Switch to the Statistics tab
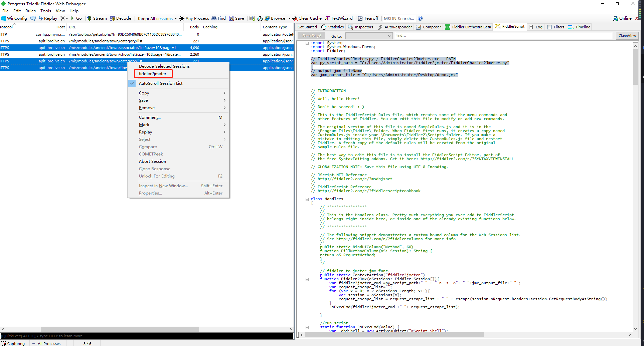This screenshot has height=346, width=644. click(332, 27)
